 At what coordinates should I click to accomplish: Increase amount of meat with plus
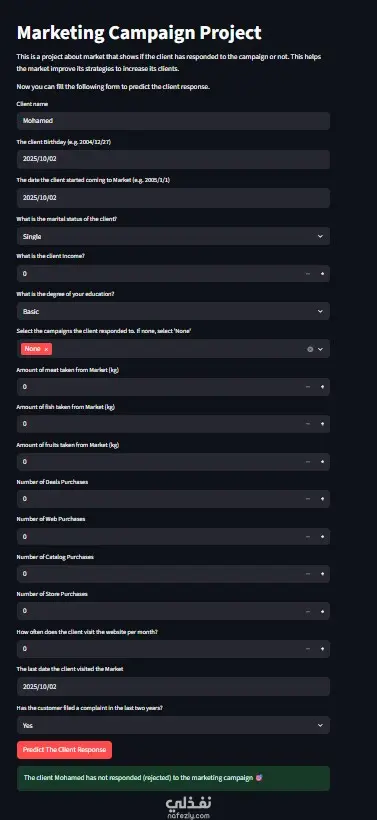pyautogui.click(x=322, y=387)
